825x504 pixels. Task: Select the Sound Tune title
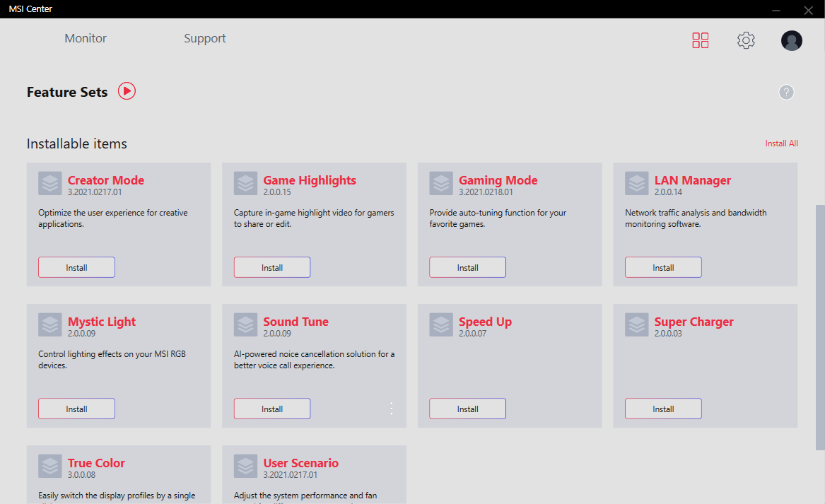(x=296, y=322)
